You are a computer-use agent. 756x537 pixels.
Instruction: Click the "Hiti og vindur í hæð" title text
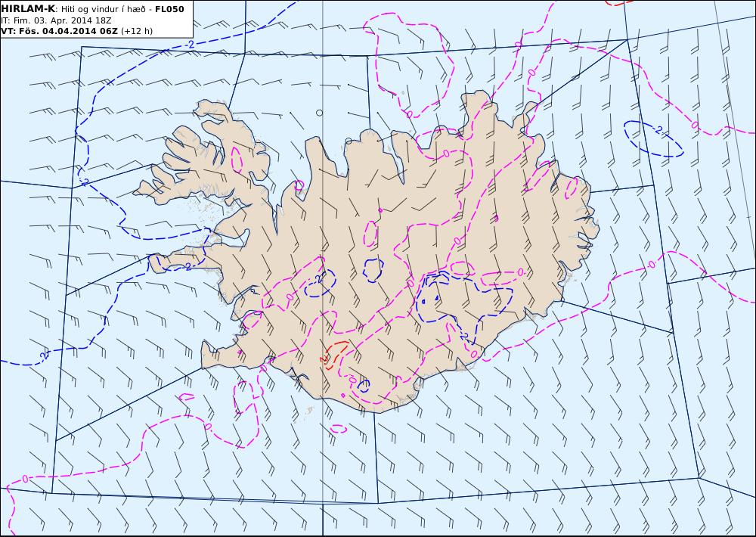(103, 9)
